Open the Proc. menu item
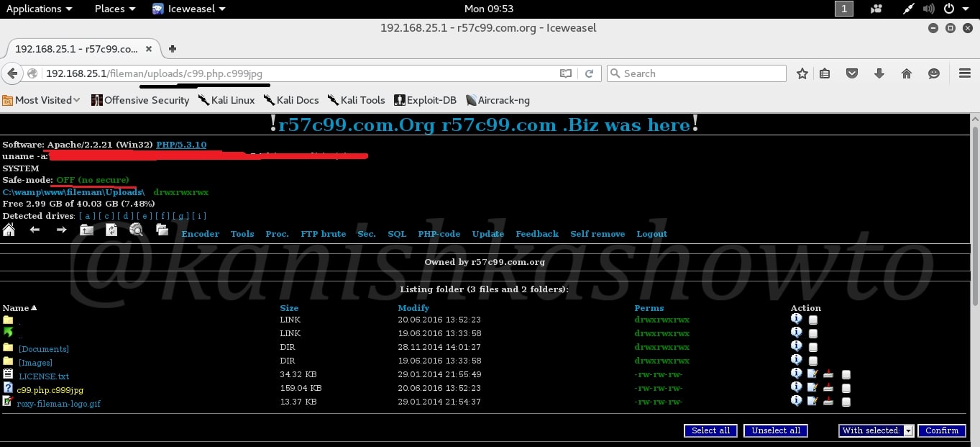The image size is (980, 447). coord(277,234)
